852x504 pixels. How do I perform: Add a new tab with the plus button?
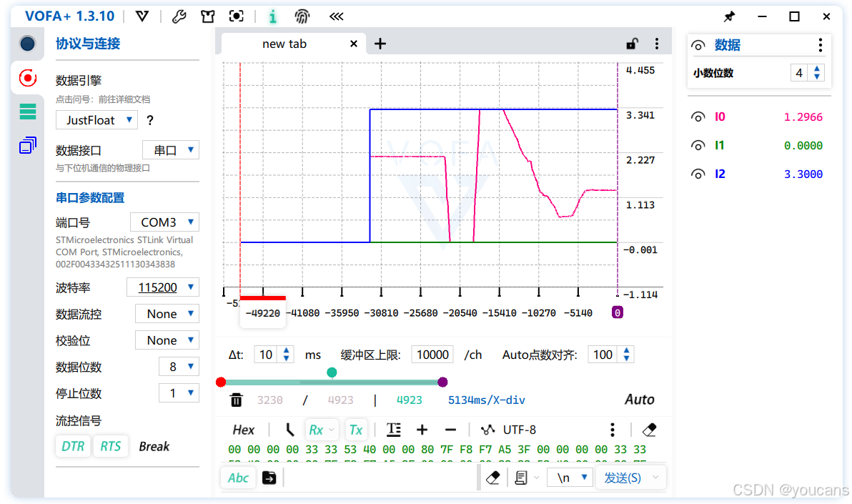380,44
